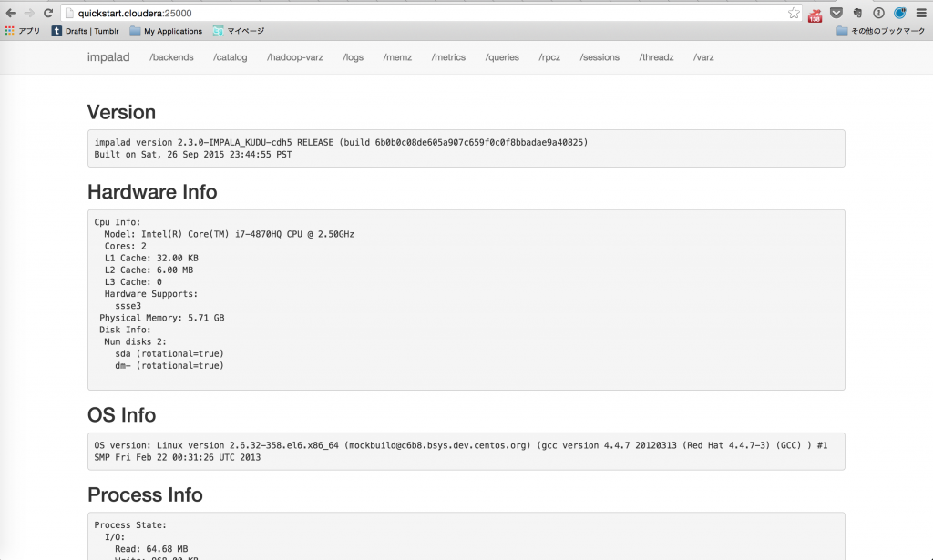Click the CPU Model Intel Core i7-4870HQ line
The height and width of the screenshot is (560, 933).
(229, 234)
